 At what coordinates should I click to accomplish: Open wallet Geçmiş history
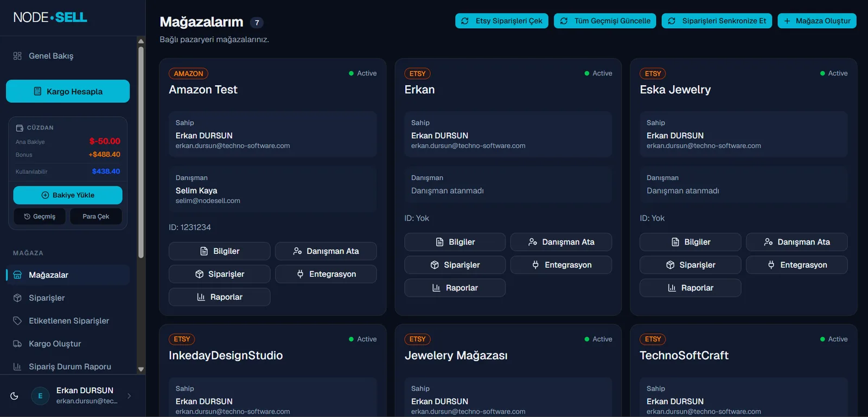39,216
